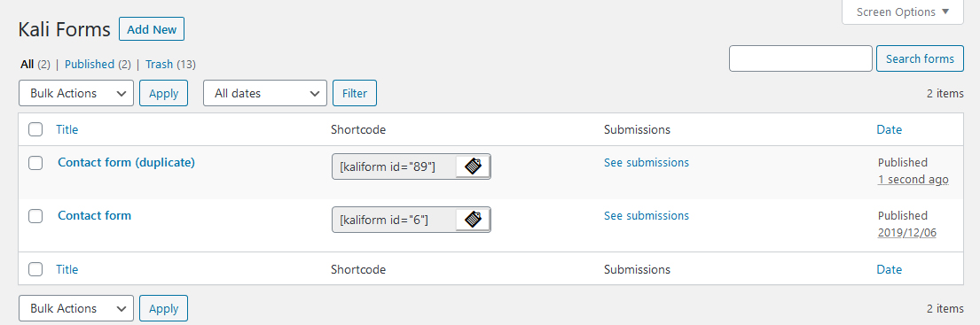Open the All dates dropdown
Image resolution: width=980 pixels, height=325 pixels.
tap(265, 93)
